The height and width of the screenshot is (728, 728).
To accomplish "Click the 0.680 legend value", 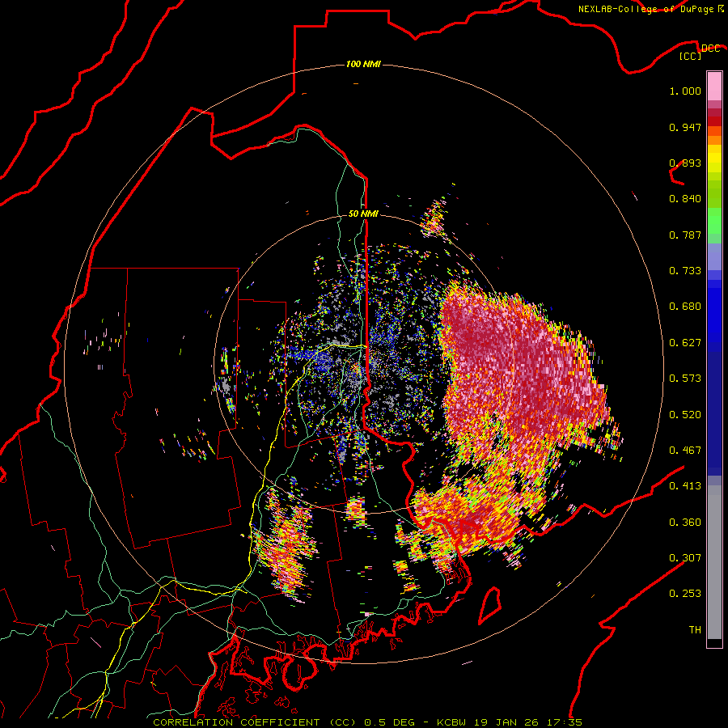I will (685, 307).
